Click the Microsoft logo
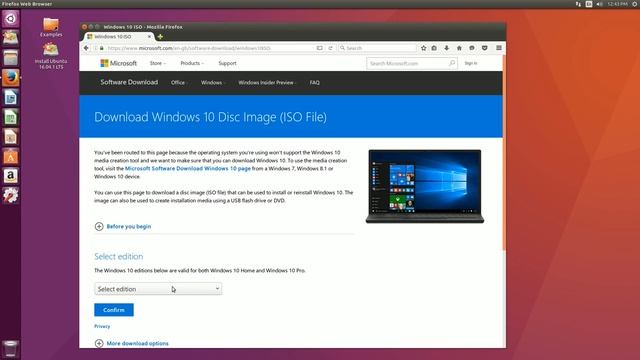The image size is (640, 360). [x=119, y=63]
